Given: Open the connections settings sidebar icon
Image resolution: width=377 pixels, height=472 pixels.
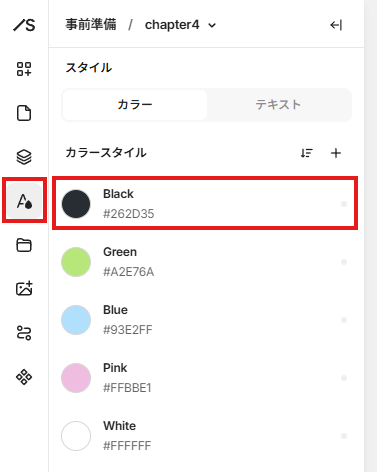Looking at the screenshot, I should tap(24, 333).
